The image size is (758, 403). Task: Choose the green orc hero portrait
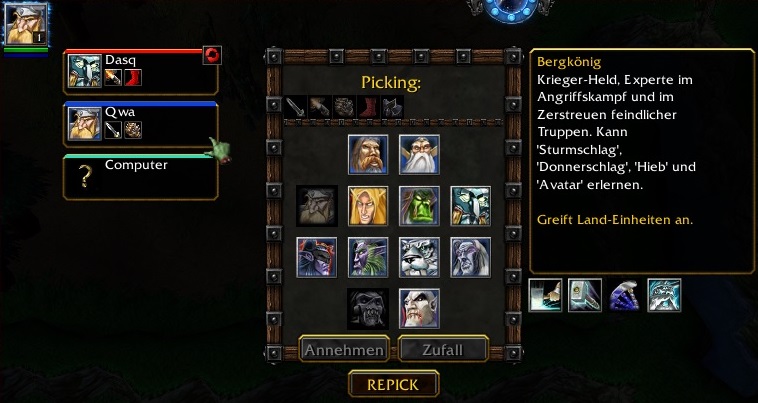tap(419, 206)
